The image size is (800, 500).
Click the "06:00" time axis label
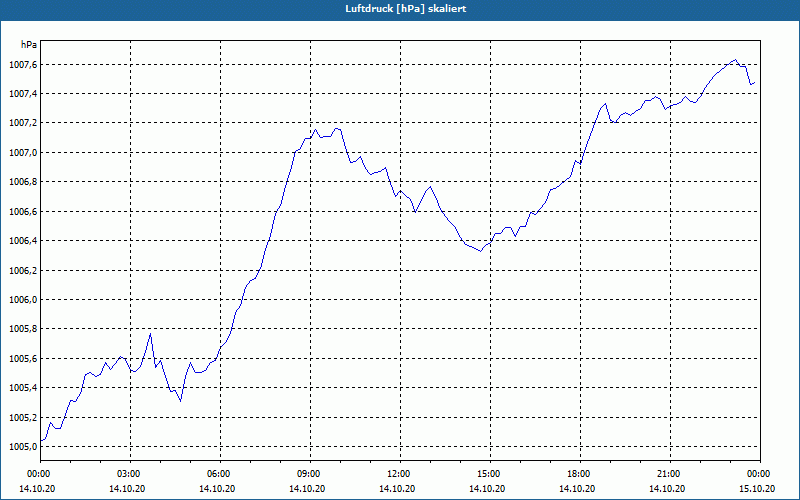coord(220,474)
